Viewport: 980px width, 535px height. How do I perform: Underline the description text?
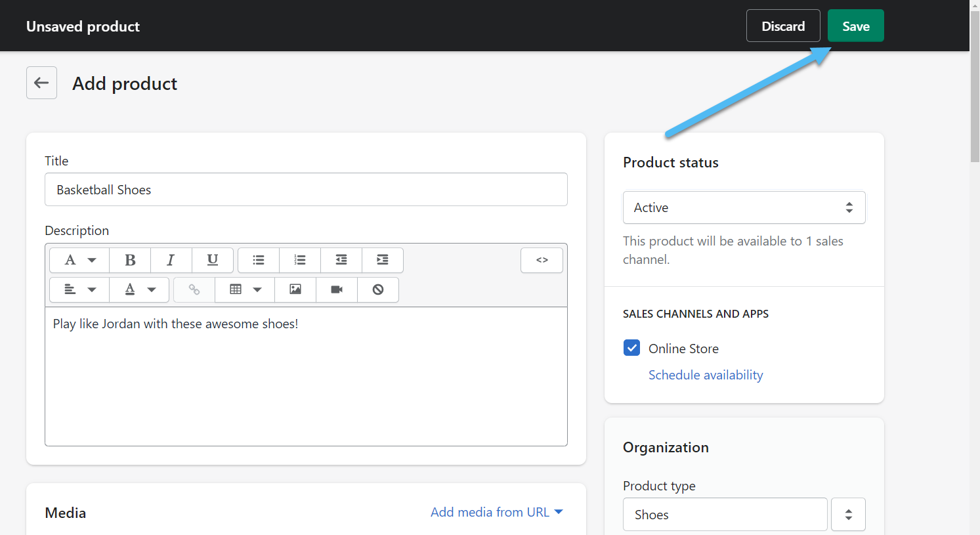pyautogui.click(x=212, y=260)
